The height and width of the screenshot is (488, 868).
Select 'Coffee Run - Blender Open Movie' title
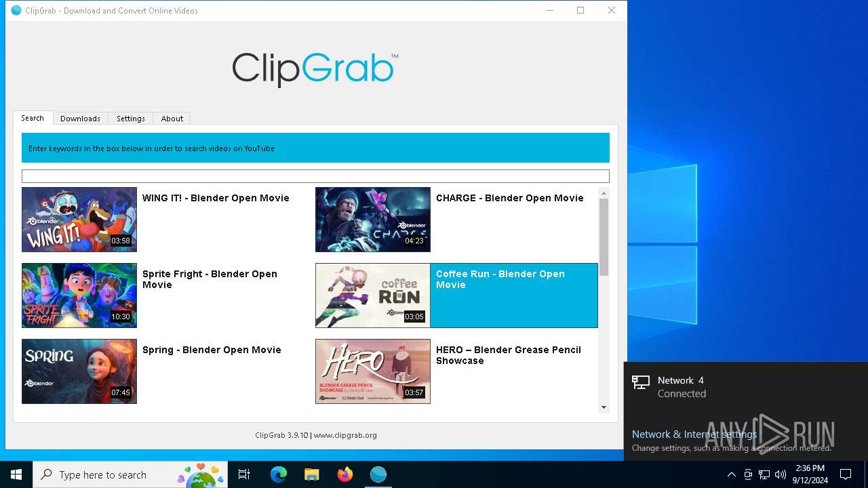point(500,279)
